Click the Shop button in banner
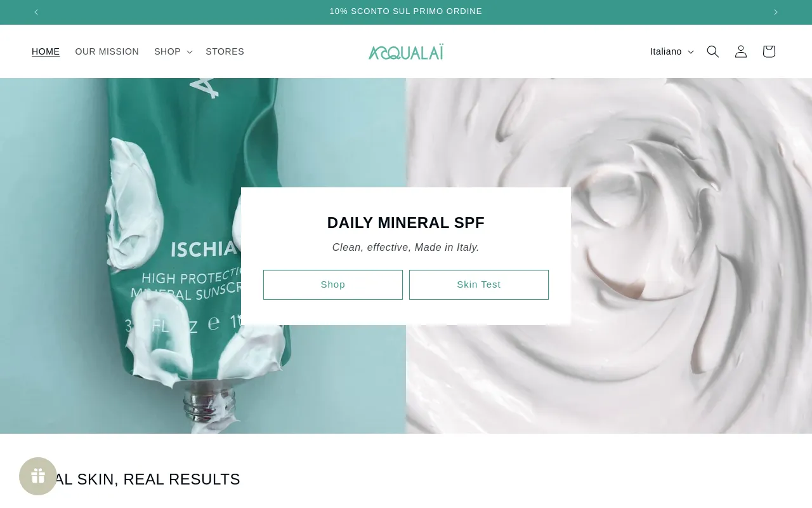 (x=333, y=284)
